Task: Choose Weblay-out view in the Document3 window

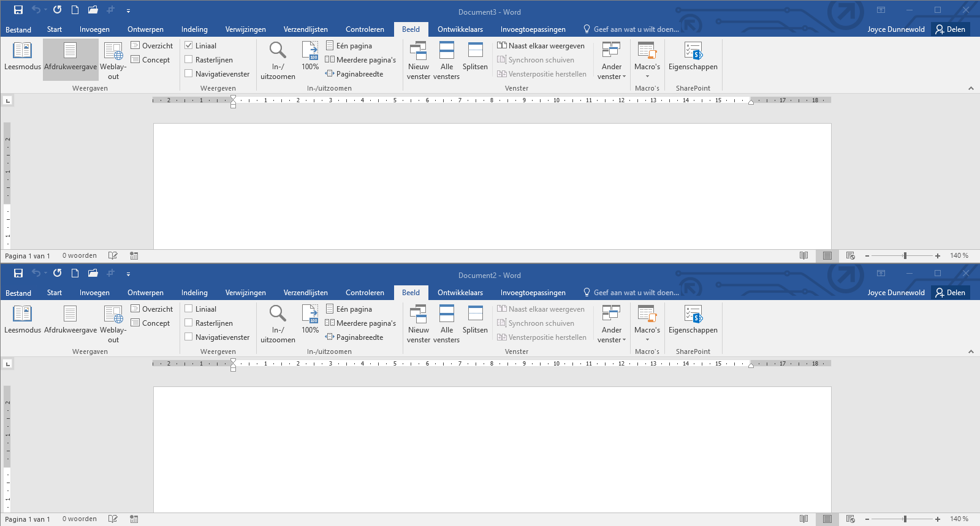Action: point(113,60)
